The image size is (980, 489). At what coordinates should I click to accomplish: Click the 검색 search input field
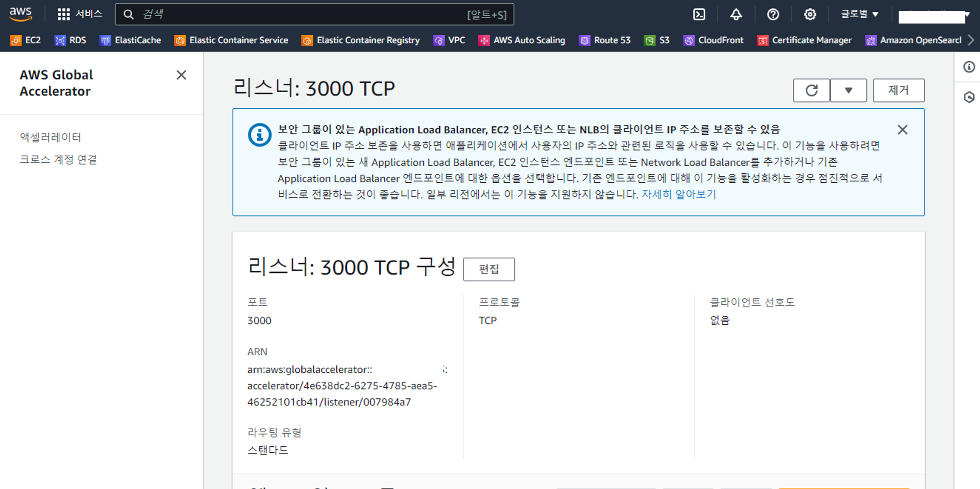point(314,14)
